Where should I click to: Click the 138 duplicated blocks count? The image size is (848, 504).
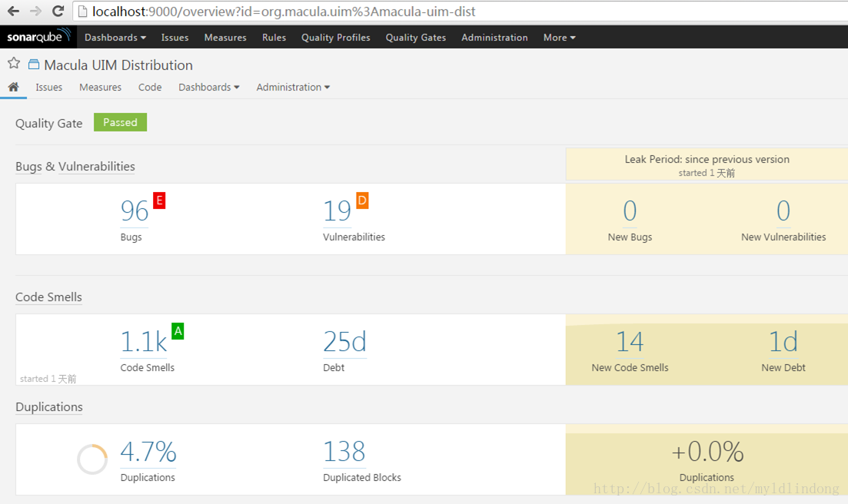click(x=344, y=452)
